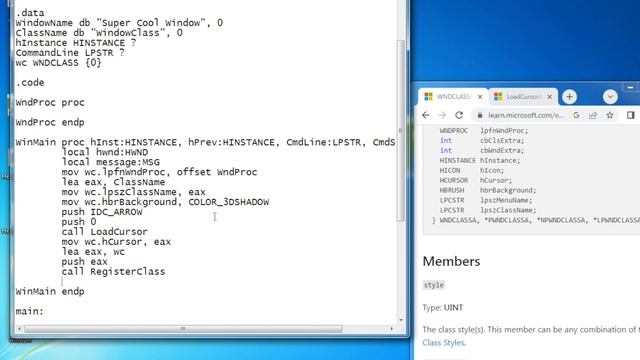Click the editor scroll left arrow

click(x=19, y=329)
